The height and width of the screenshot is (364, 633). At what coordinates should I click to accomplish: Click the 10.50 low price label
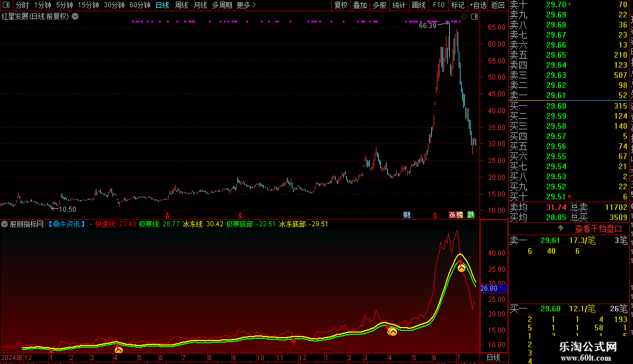(x=67, y=209)
